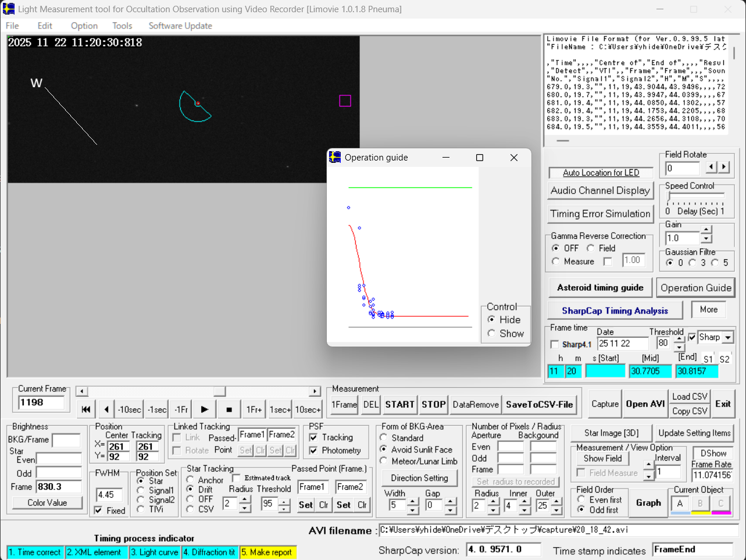Expand the Sharp dropdown in Frame time
Viewport: 746px width, 560px height.
[x=727, y=337]
